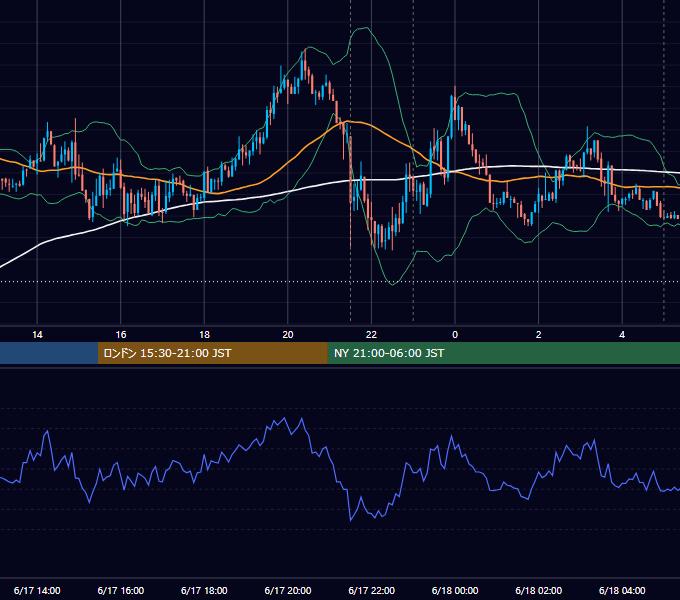Click the 14 hour label on the price chart axis
680x600 pixels.
[x=37, y=335]
